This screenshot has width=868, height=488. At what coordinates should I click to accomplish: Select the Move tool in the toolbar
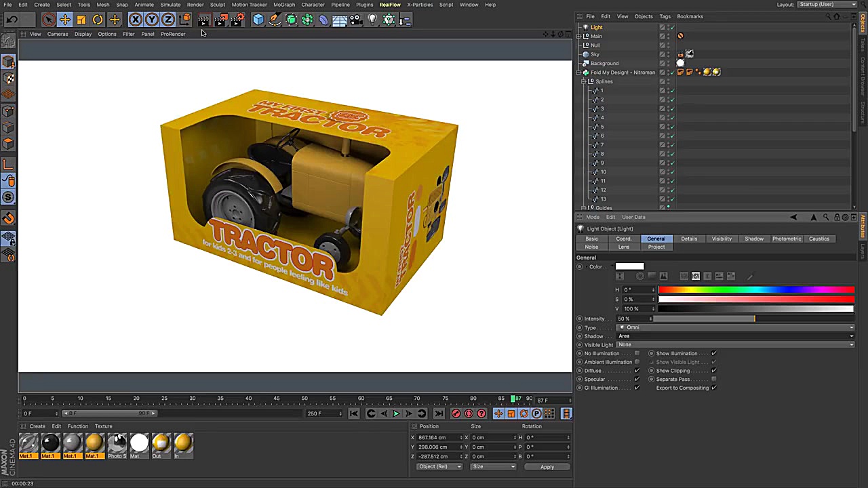tap(64, 19)
